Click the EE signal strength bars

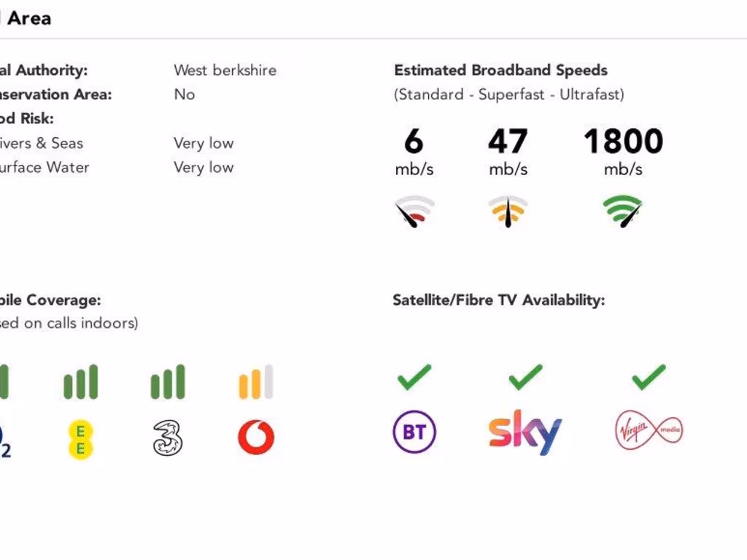[x=80, y=383]
